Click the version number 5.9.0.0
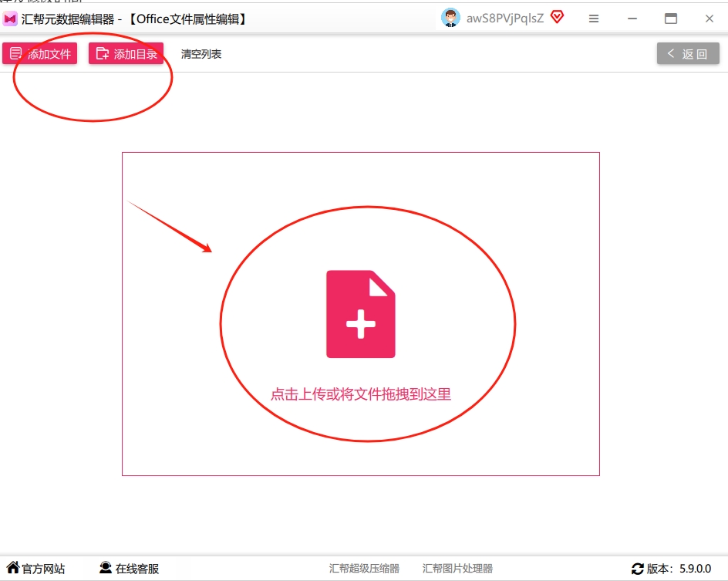Viewport: 728px width, 581px height. [x=696, y=569]
